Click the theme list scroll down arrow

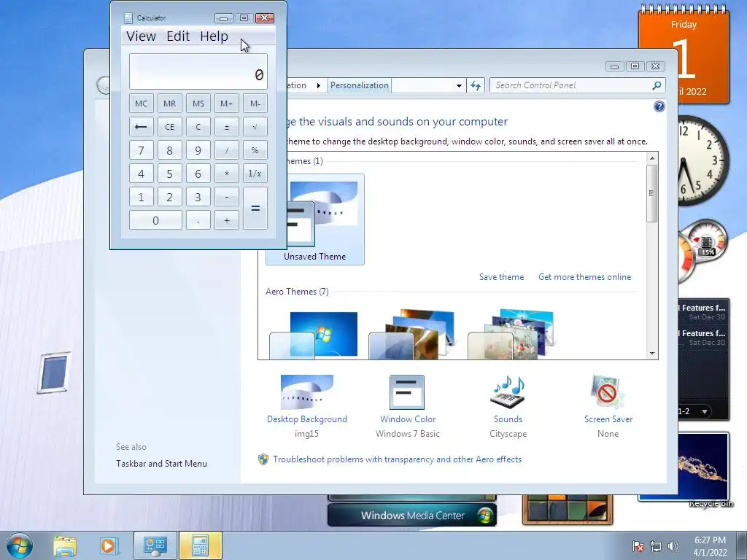(x=652, y=354)
